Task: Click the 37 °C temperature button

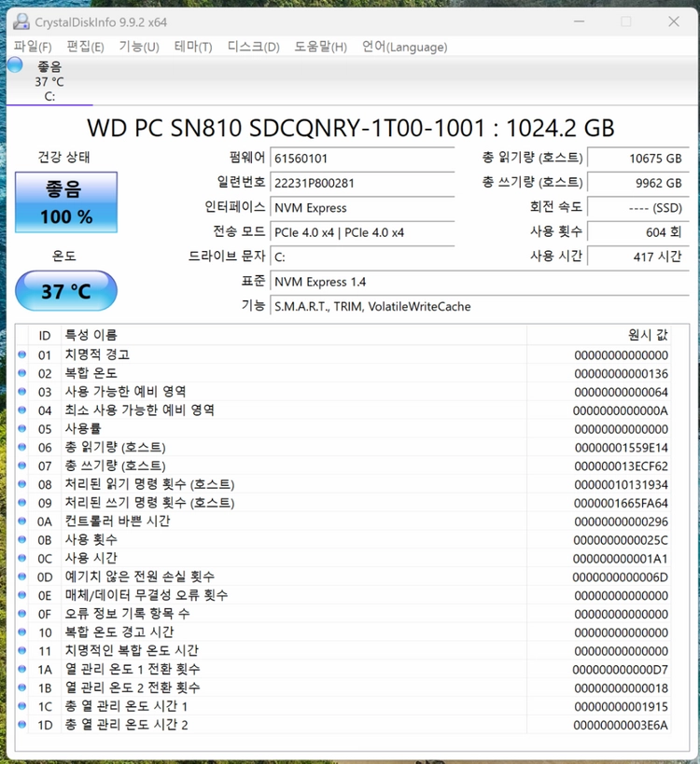Action: [x=66, y=291]
